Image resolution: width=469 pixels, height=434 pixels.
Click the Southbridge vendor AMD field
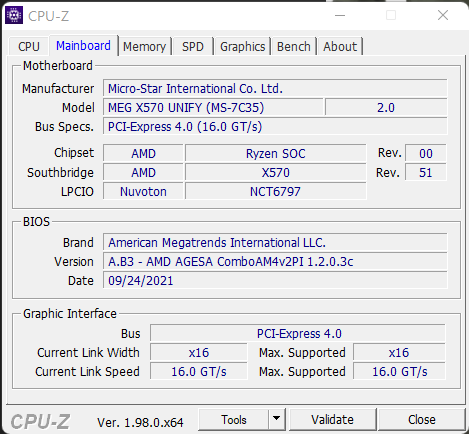(143, 173)
